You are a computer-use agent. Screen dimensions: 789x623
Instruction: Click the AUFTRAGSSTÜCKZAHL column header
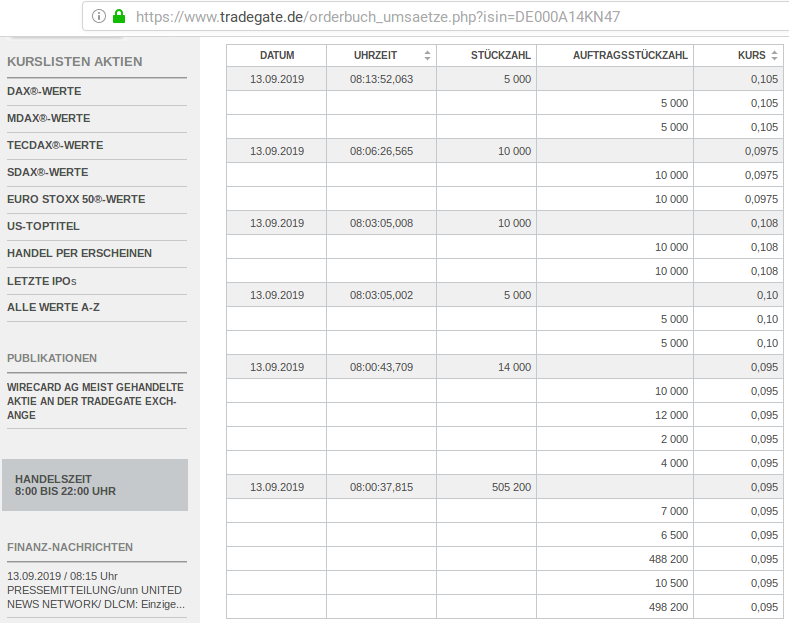pyautogui.click(x=615, y=55)
